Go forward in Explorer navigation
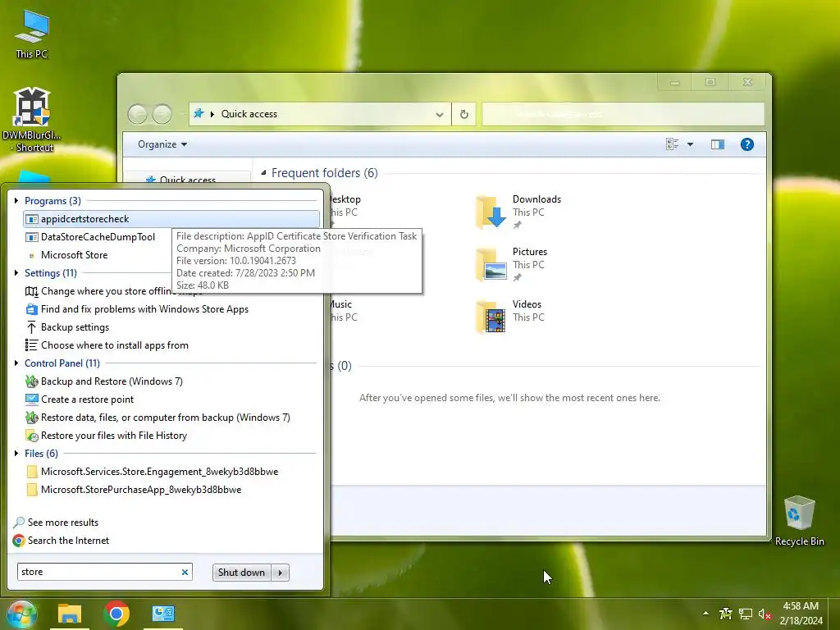This screenshot has width=840, height=630. (162, 114)
